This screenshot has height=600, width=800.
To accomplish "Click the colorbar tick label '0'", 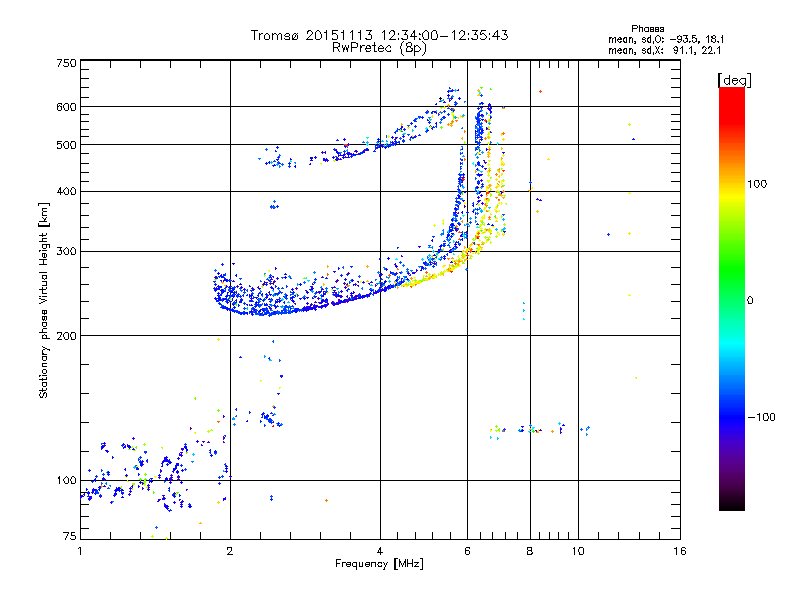I will tap(750, 301).
